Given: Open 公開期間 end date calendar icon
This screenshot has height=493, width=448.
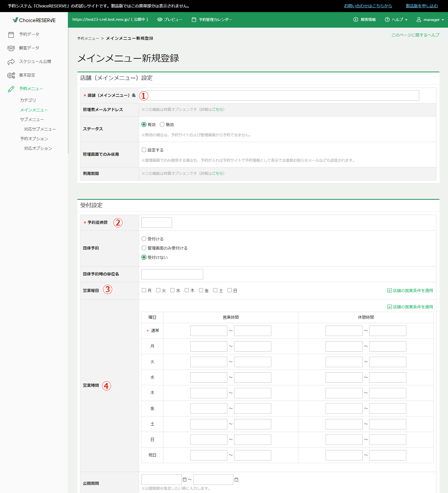Looking at the screenshot, I should point(236,480).
